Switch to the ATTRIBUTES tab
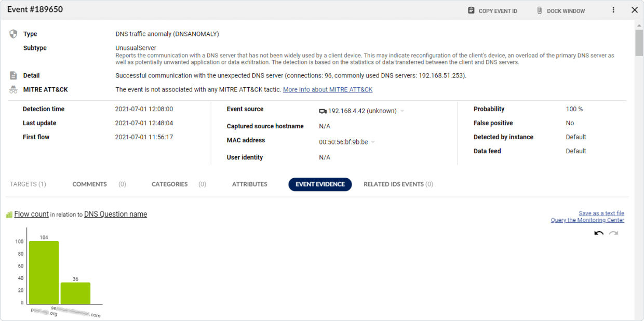This screenshot has width=644, height=321. tap(249, 184)
